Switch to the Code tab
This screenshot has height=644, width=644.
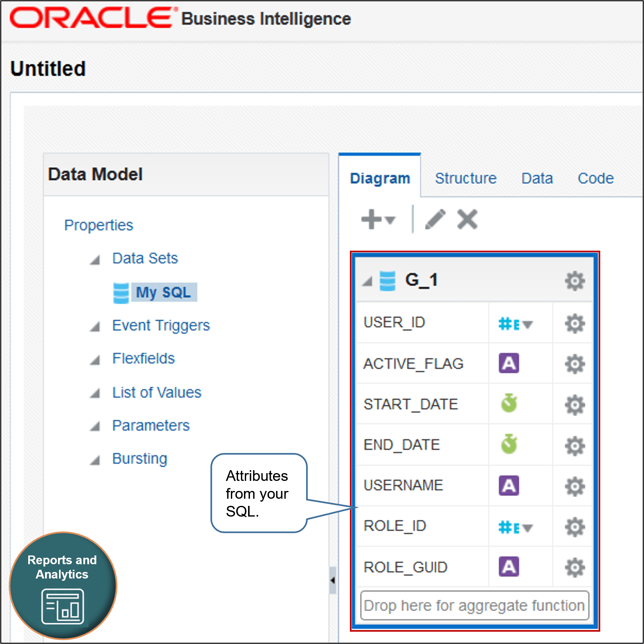[596, 178]
